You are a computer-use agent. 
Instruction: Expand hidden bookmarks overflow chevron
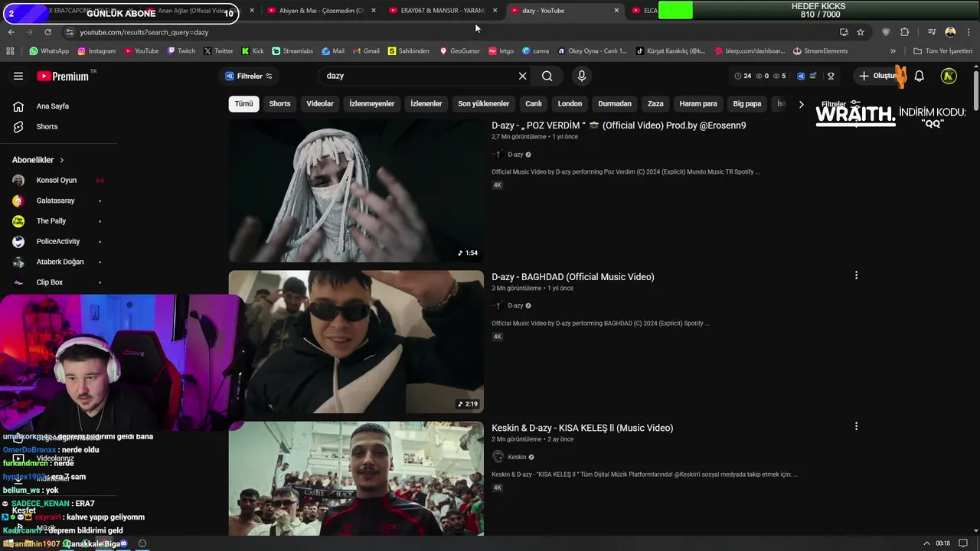[893, 51]
